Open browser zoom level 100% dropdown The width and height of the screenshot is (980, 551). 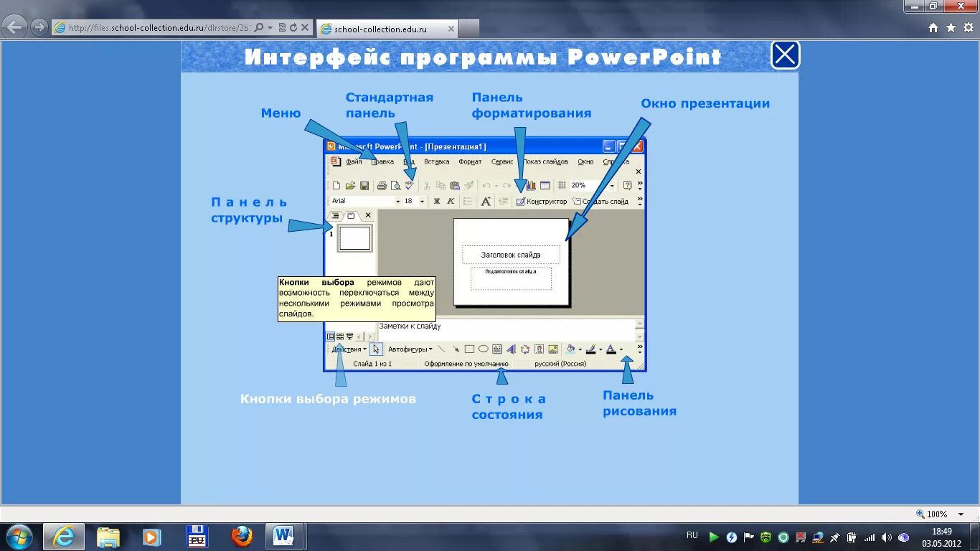click(x=961, y=514)
